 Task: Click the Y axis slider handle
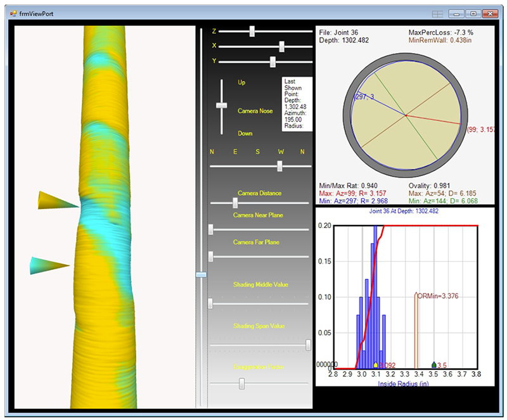(273, 61)
